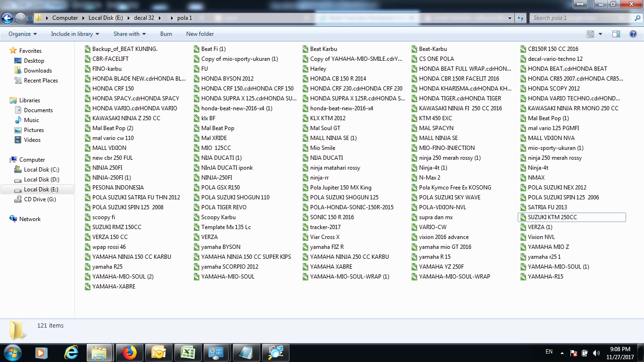Open Local Disk (C:) in navigation pane

(41, 170)
